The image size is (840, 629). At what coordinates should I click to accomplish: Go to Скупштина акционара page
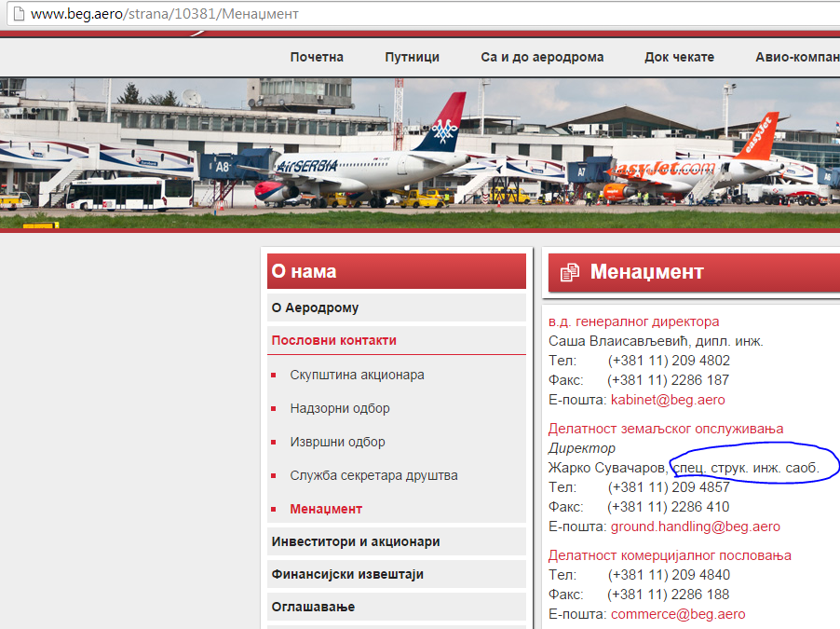(x=357, y=375)
